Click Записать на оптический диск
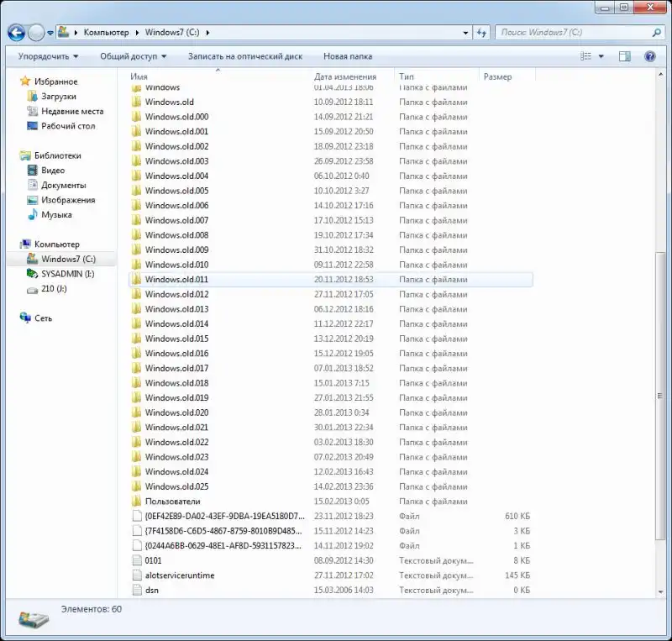Viewport: 672px width, 641px height. [x=244, y=56]
